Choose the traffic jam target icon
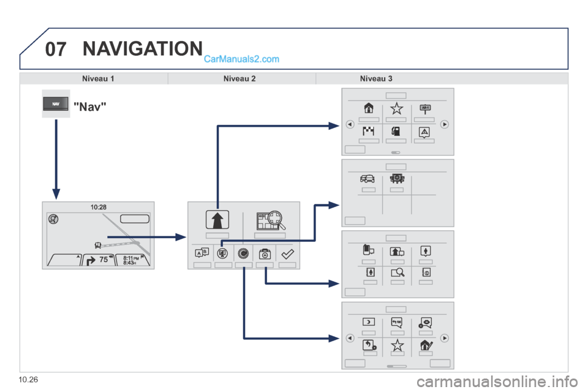The image size is (588, 392). click(x=397, y=179)
